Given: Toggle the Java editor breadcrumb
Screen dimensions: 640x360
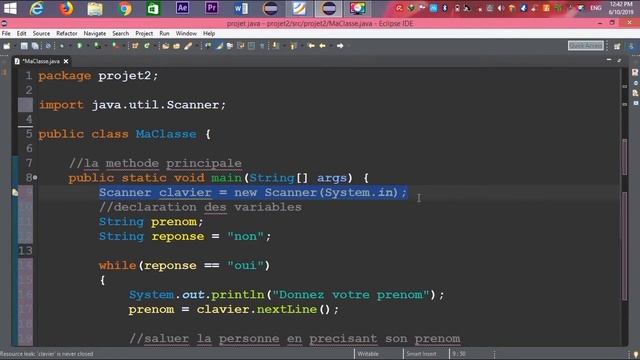Looking at the screenshot, I should [x=208, y=46].
